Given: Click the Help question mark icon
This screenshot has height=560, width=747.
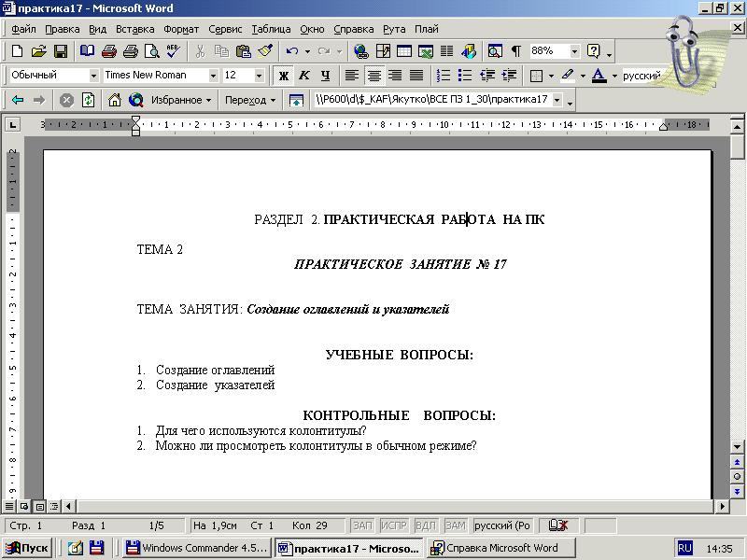Looking at the screenshot, I should (594, 50).
